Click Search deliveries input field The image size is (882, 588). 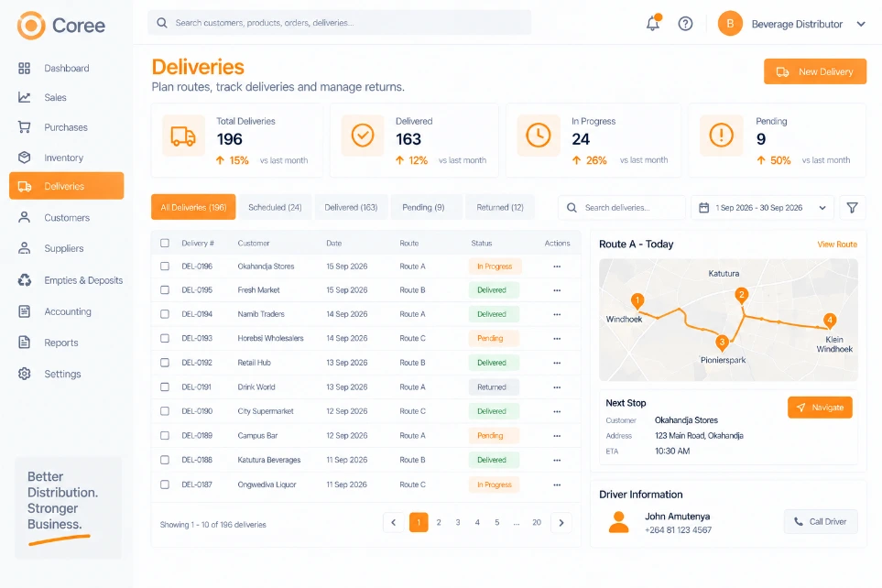click(x=622, y=208)
